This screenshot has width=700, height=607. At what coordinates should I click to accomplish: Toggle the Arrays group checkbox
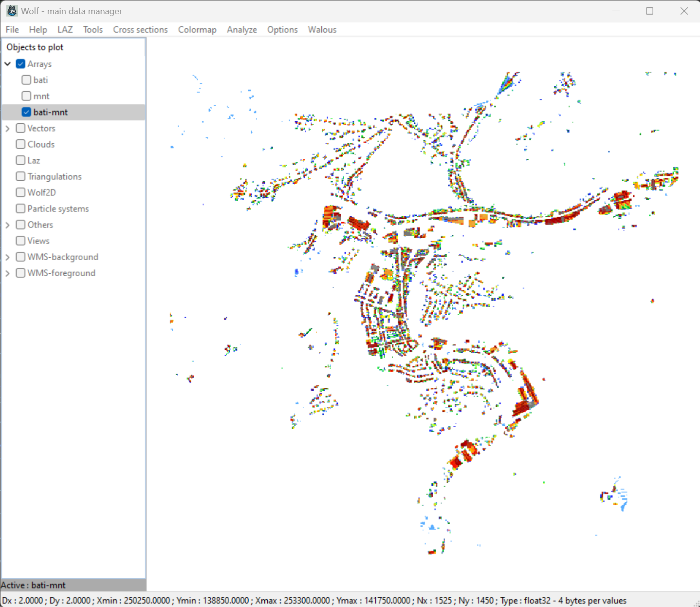click(x=20, y=64)
